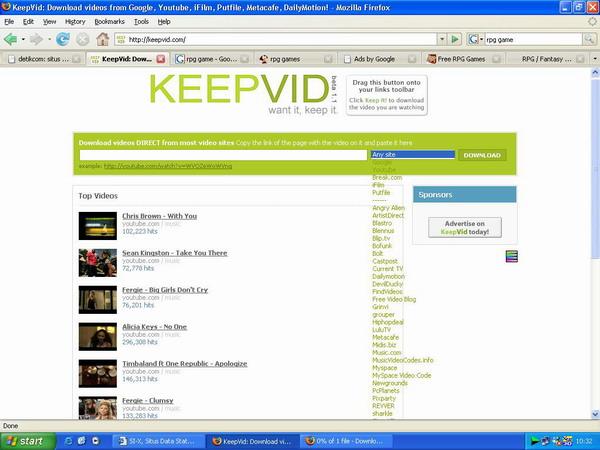Click the Timbaland Apologize video thumbnail

98,373
